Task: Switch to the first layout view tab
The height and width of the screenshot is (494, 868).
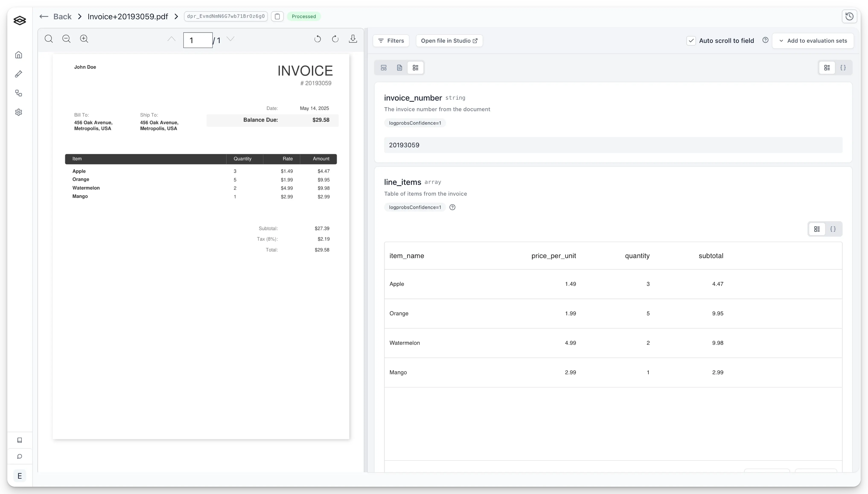Action: click(383, 67)
